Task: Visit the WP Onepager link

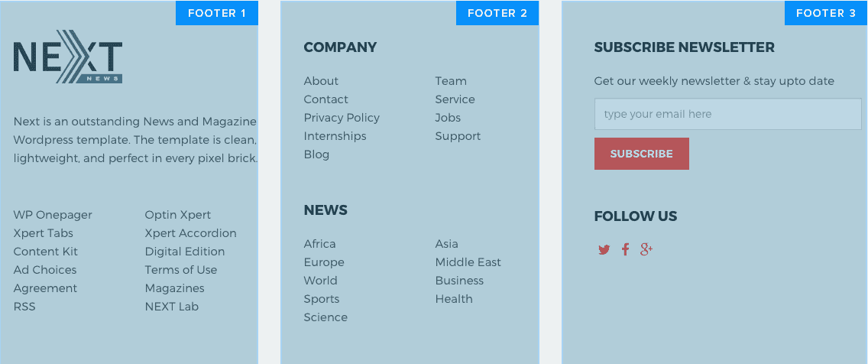Action: (x=53, y=215)
